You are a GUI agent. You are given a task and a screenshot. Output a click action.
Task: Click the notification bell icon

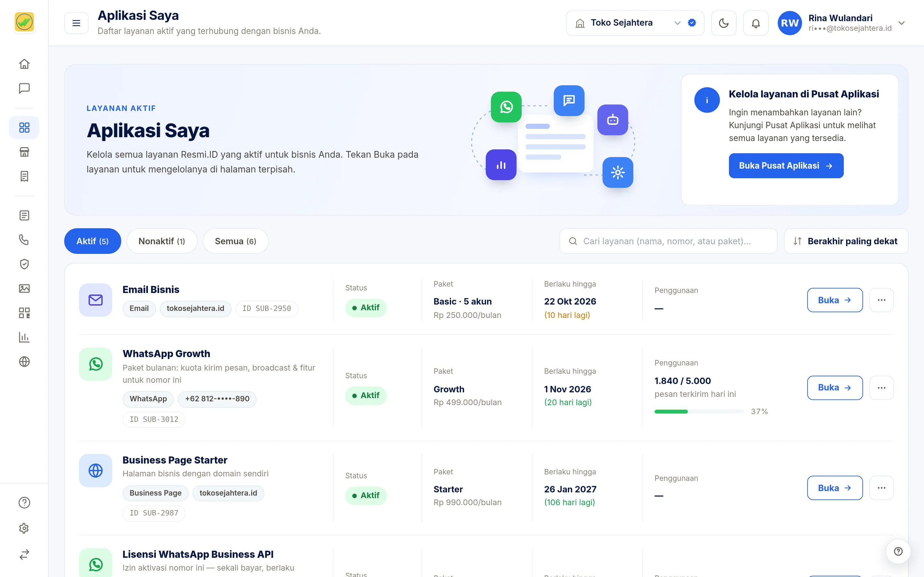[x=756, y=23]
